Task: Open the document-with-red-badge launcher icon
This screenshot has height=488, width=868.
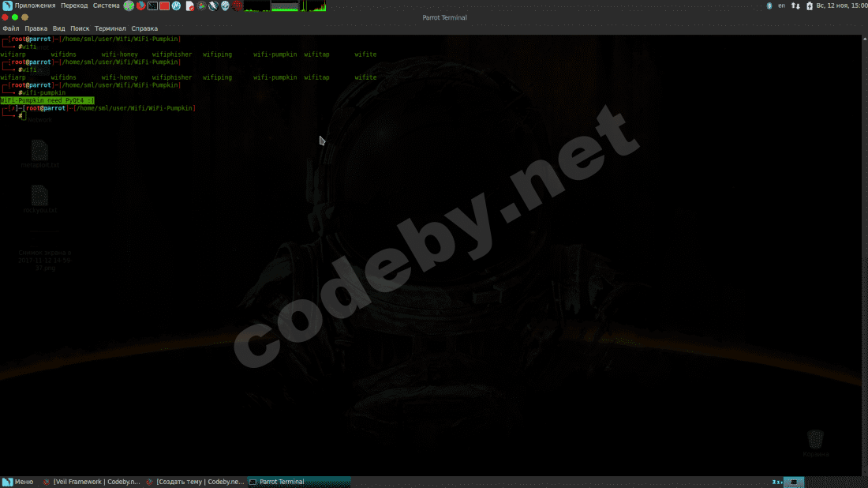Action: click(190, 6)
